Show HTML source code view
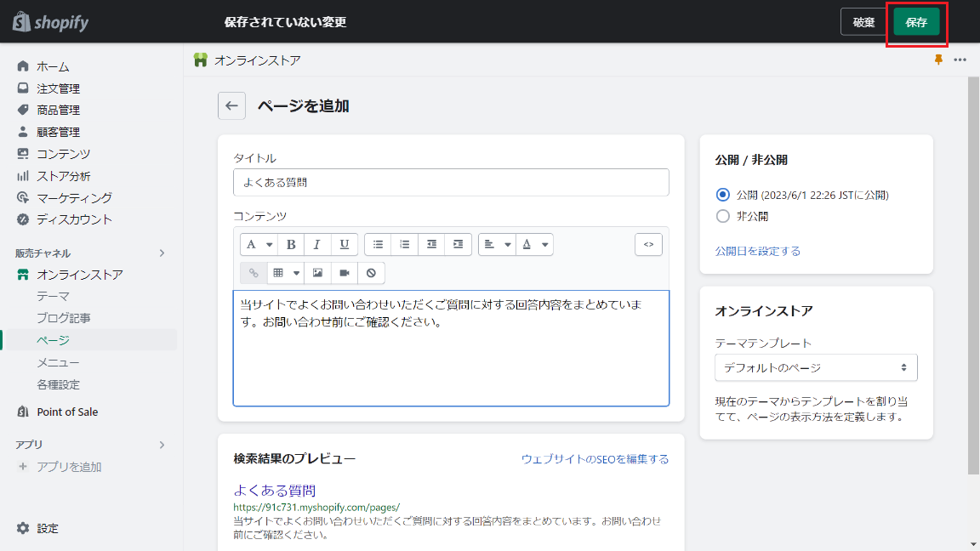980x551 pixels. pos(648,244)
